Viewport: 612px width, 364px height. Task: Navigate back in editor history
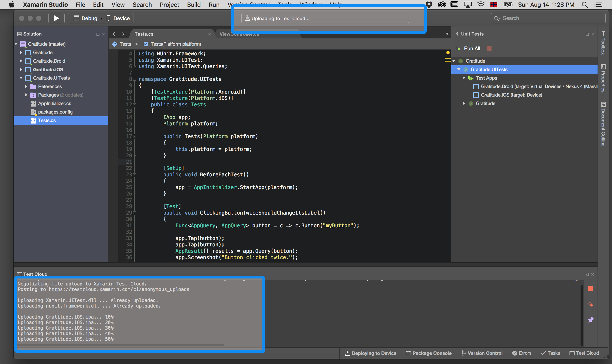pos(114,34)
